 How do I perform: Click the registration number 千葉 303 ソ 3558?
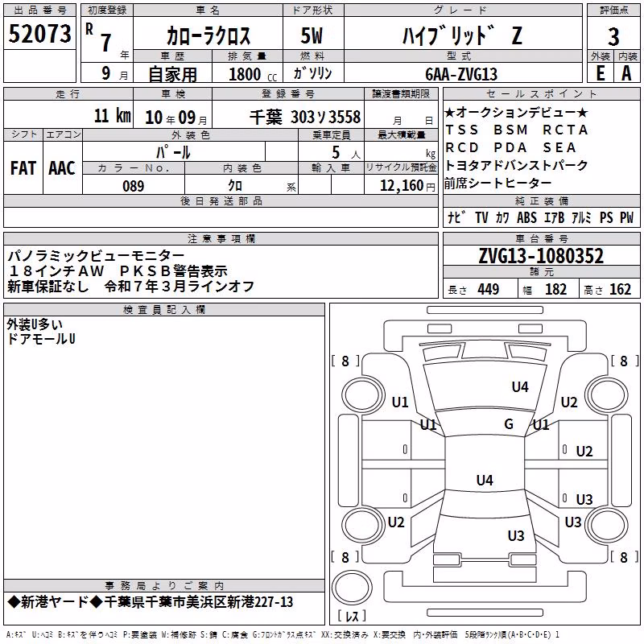[305, 117]
